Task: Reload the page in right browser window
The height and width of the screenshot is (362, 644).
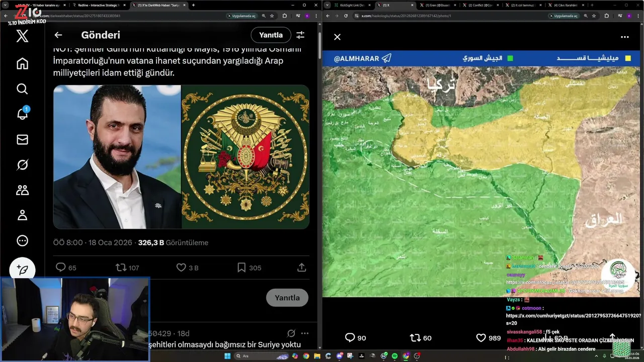Action: pos(346,16)
